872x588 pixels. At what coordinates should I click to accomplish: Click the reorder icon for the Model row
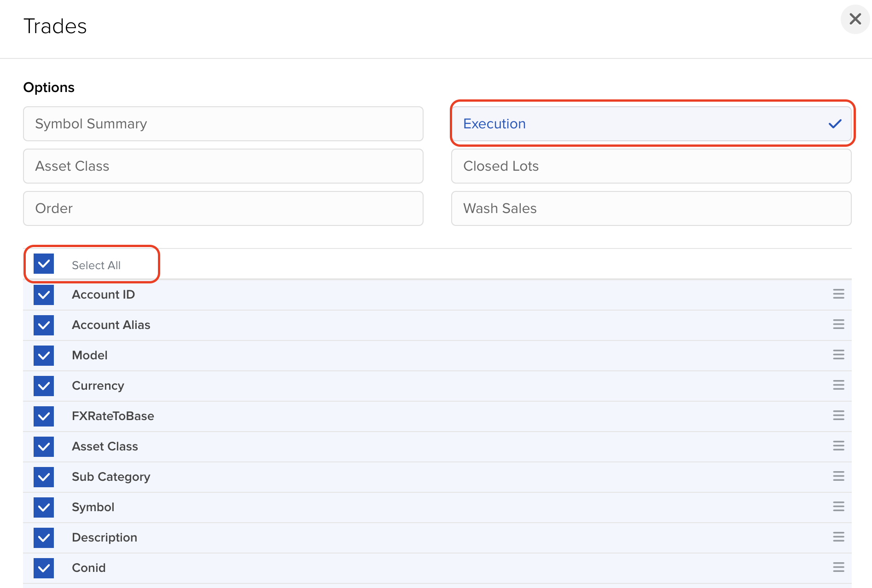(x=839, y=355)
